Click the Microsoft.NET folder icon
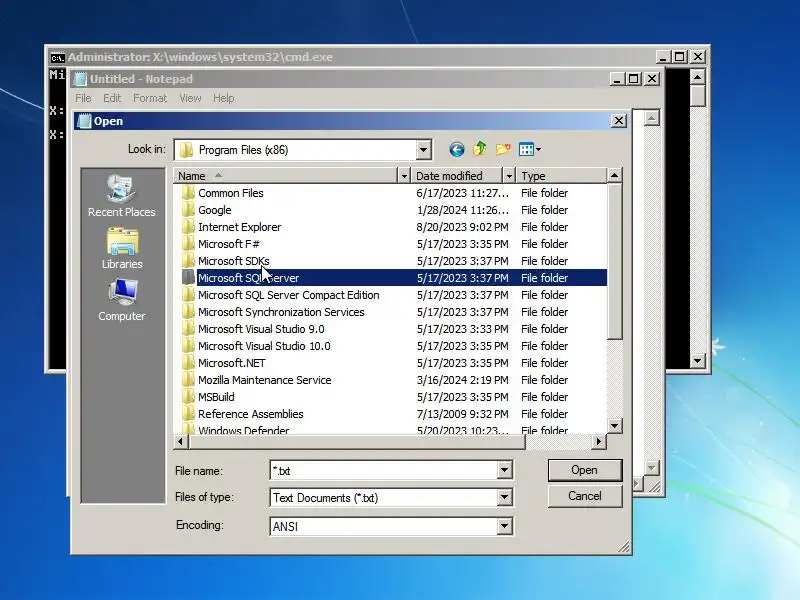Screen dimensions: 800x600 tap(188, 363)
